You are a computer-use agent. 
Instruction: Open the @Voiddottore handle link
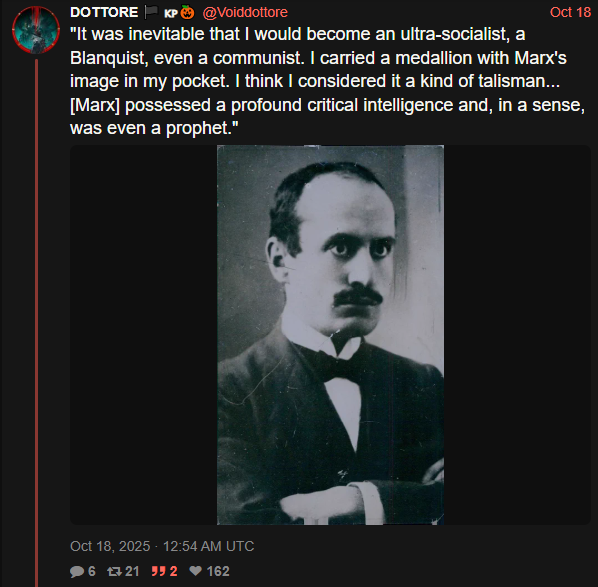(245, 12)
